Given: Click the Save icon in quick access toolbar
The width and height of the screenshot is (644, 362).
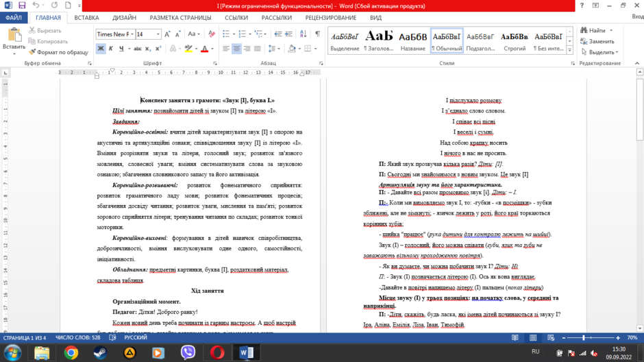Looking at the screenshot, I should (x=22, y=5).
